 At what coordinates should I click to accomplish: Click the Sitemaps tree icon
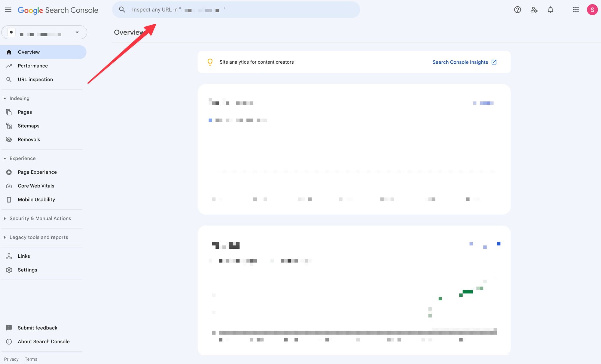click(9, 126)
